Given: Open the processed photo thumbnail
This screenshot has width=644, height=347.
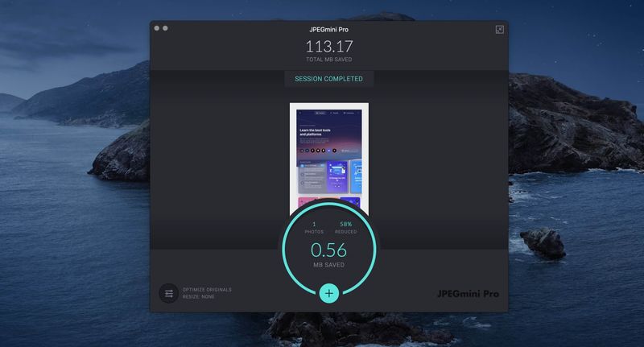Looking at the screenshot, I should pos(329,159).
